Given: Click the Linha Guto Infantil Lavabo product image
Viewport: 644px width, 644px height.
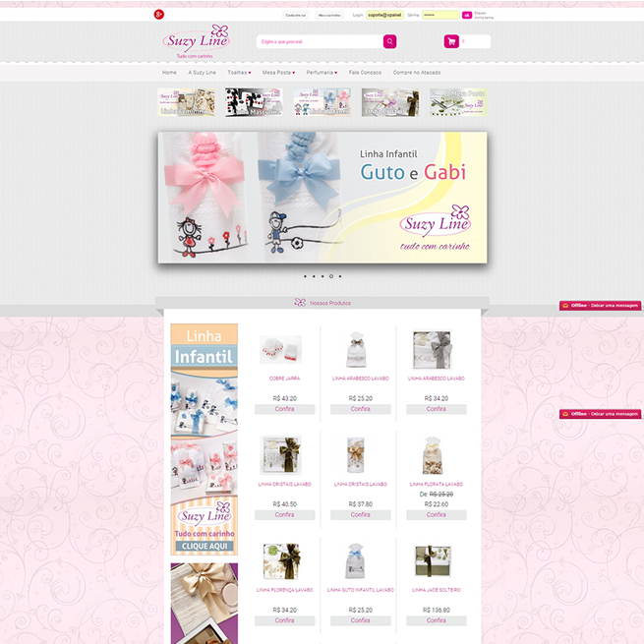Looking at the screenshot, I should pos(356,561).
